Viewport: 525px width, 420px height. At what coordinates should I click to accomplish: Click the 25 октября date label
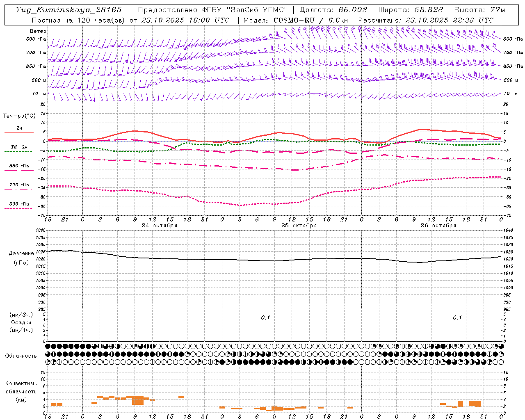coord(299,226)
